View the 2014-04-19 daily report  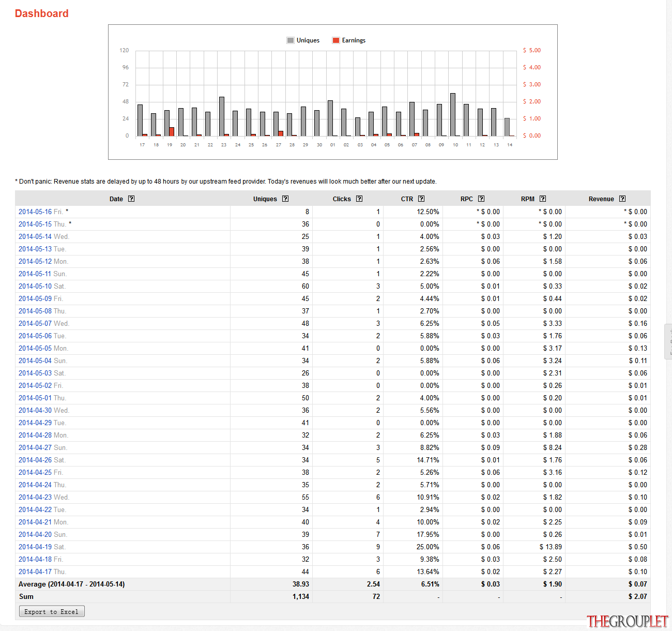coord(35,547)
